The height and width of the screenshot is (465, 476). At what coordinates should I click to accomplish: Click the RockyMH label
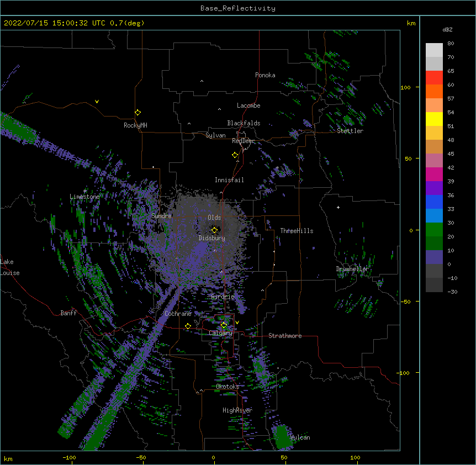tap(135, 125)
